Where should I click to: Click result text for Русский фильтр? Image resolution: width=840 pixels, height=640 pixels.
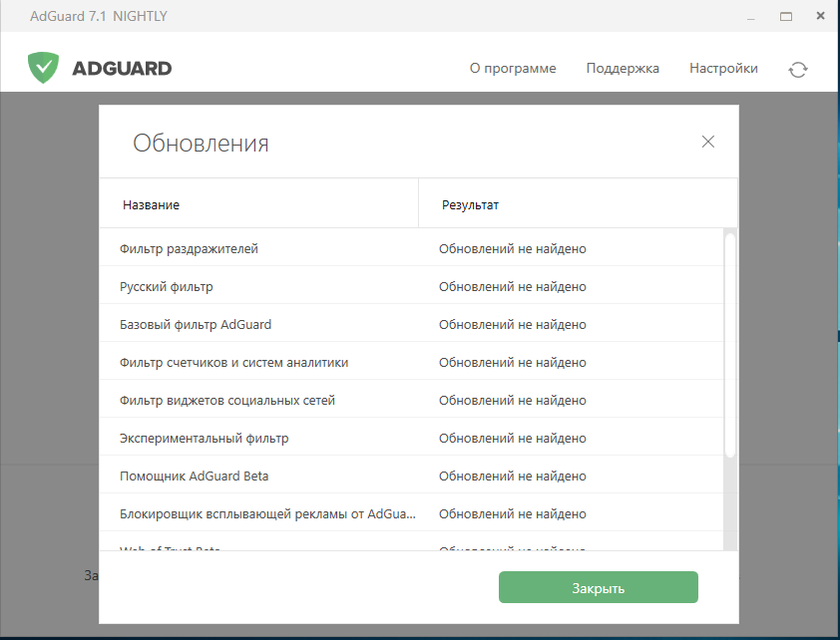(x=512, y=287)
